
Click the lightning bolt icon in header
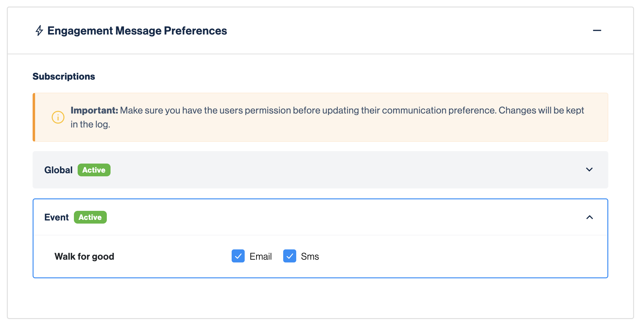point(39,30)
